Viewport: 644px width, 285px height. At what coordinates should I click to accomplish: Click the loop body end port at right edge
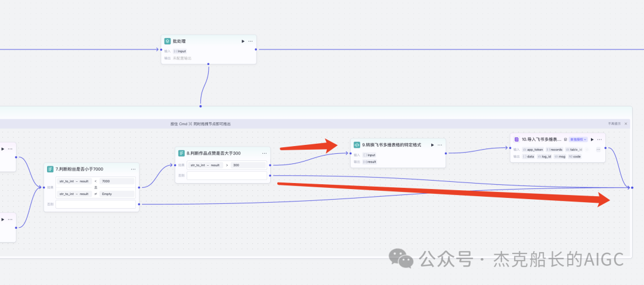click(x=632, y=187)
